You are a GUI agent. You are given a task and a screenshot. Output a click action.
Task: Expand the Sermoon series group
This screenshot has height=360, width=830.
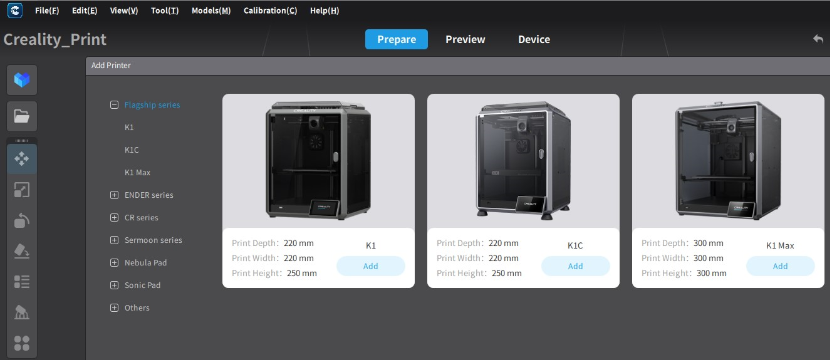pyautogui.click(x=114, y=240)
